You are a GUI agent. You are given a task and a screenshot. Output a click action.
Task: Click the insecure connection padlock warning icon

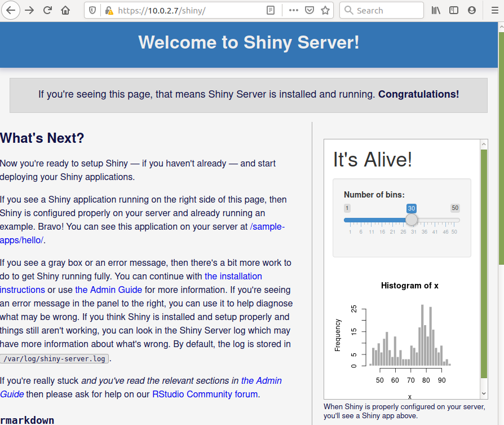click(x=109, y=11)
